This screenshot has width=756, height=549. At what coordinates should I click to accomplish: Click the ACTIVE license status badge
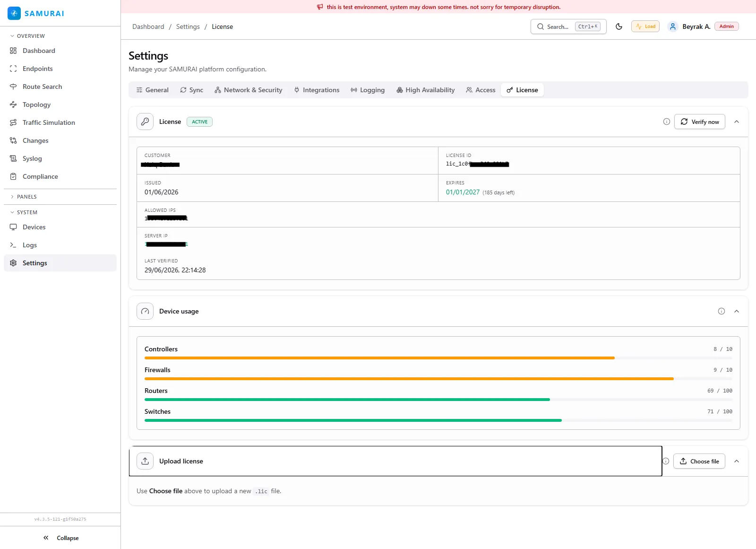[199, 122]
